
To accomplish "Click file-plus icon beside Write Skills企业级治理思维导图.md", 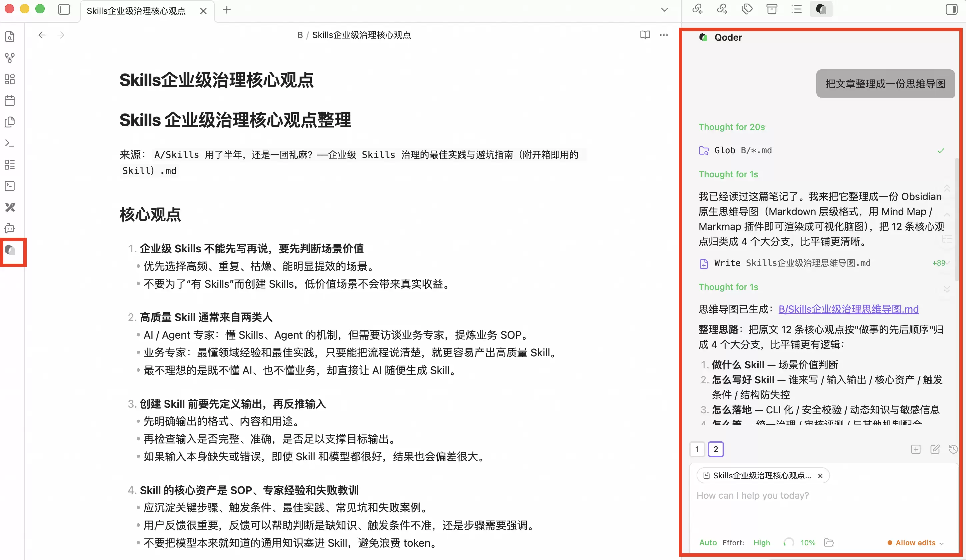I will pyautogui.click(x=704, y=264).
